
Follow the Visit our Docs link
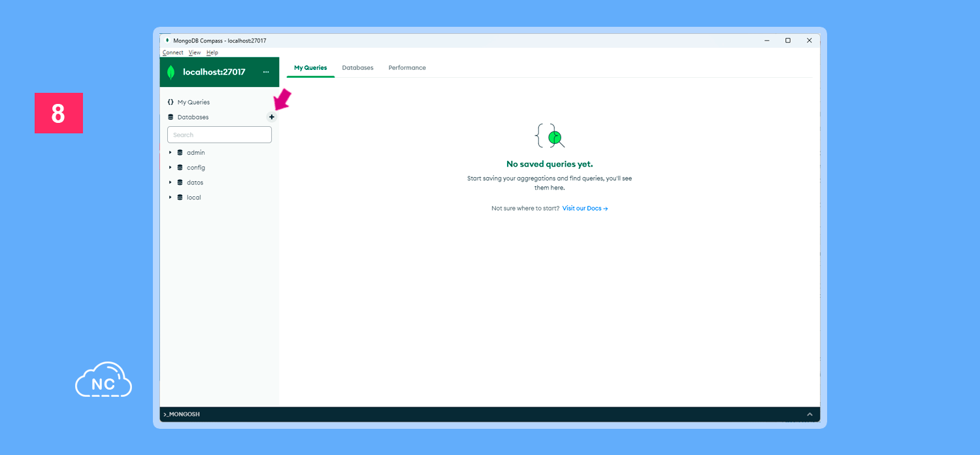(585, 209)
